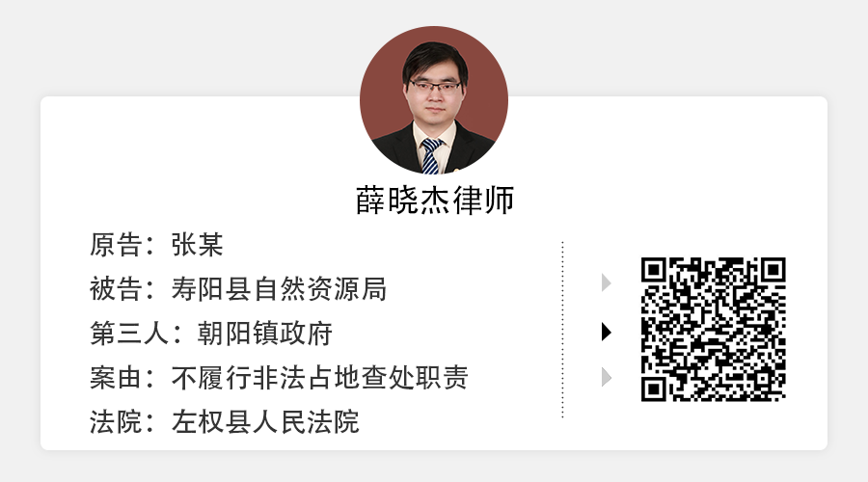Viewport: 868px width, 482px height.
Task: Click the 法院 label at bottom
Action: [116, 421]
